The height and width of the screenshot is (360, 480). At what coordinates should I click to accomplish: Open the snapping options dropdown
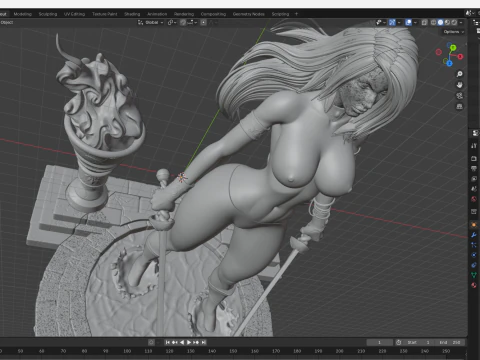pyautogui.click(x=192, y=22)
